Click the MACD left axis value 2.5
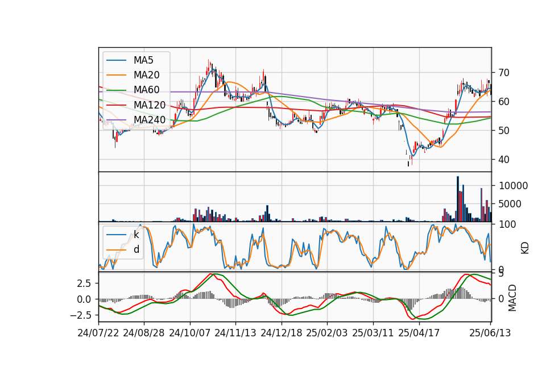The width and height of the screenshot is (546, 392). click(84, 283)
